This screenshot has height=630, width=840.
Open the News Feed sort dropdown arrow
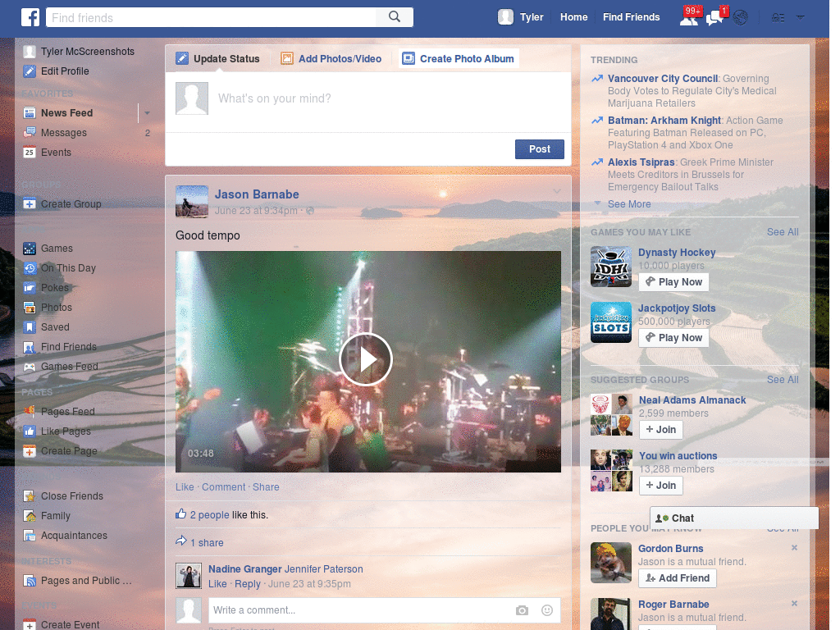(146, 112)
